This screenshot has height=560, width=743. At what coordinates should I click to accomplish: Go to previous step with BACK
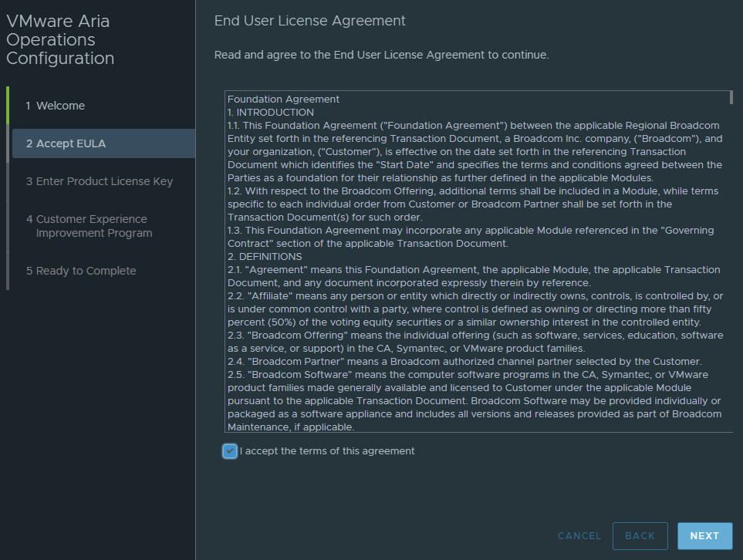pyautogui.click(x=640, y=536)
